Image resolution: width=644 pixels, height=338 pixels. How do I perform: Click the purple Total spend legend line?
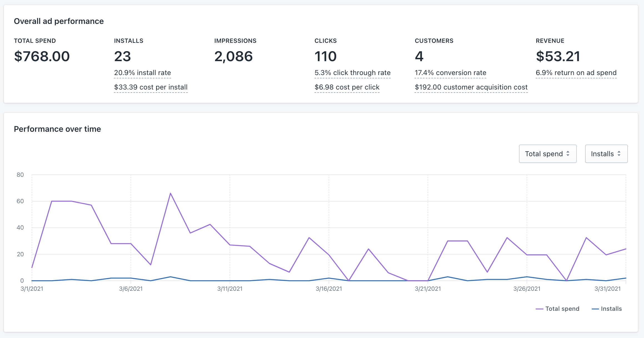(x=539, y=309)
